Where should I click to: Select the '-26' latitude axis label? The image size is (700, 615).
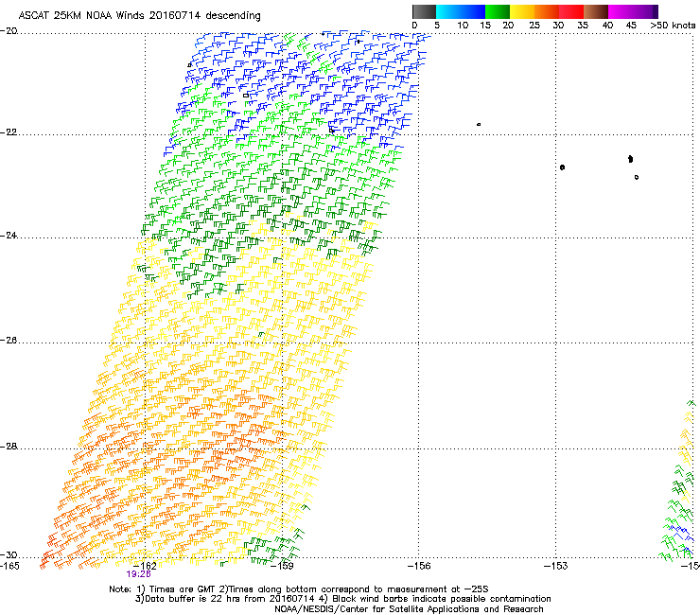tap(9, 341)
